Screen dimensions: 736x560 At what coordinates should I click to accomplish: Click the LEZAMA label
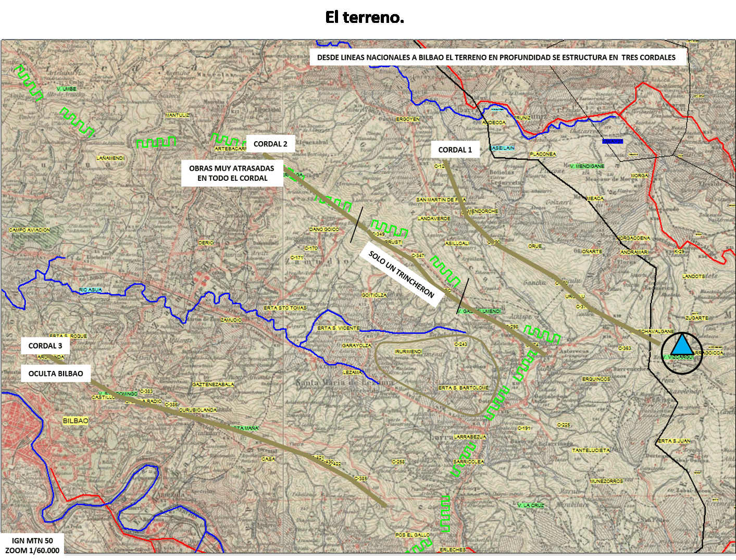pyautogui.click(x=353, y=372)
